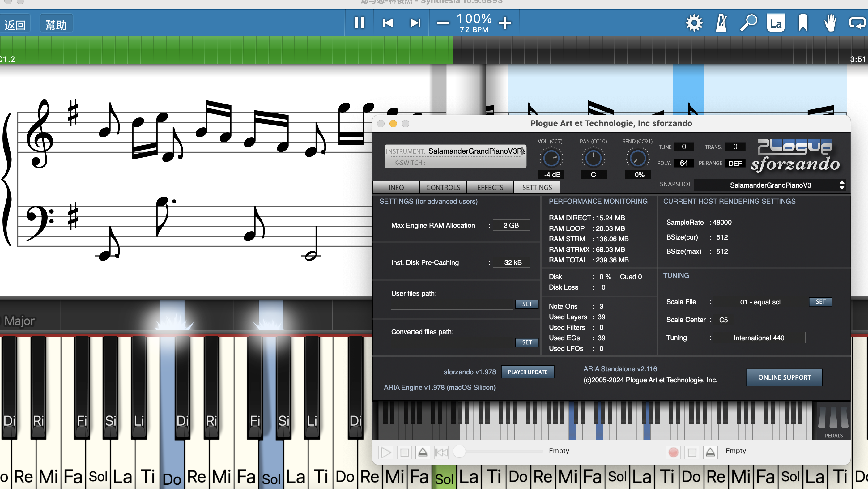Viewport: 868px width, 489px height.
Task: Click the skip-to-end playback icon
Action: (415, 23)
